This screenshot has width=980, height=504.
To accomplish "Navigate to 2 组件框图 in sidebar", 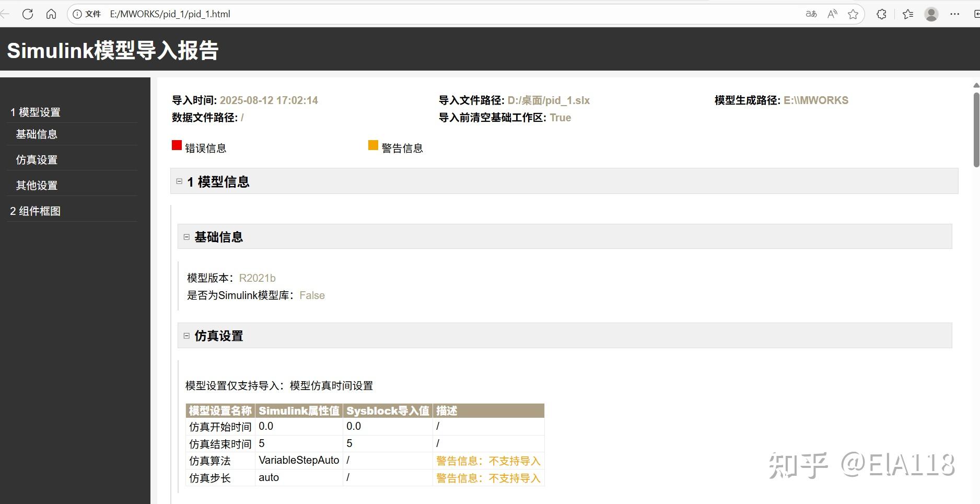I will (35, 211).
